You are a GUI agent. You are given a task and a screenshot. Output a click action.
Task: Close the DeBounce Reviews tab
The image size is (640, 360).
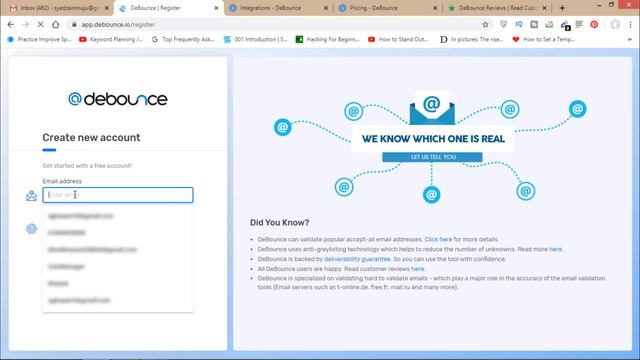[544, 8]
